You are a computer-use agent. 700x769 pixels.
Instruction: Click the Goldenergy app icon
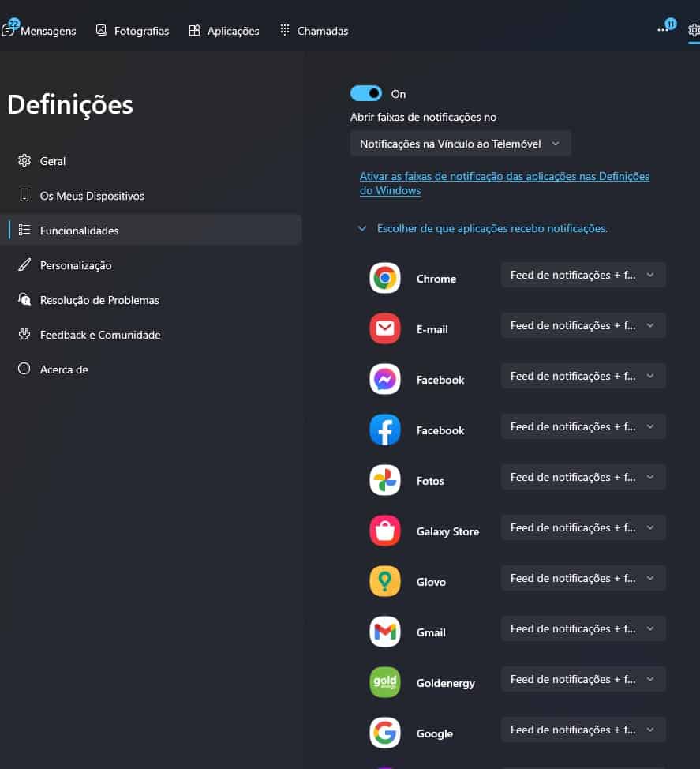pyautogui.click(x=385, y=681)
